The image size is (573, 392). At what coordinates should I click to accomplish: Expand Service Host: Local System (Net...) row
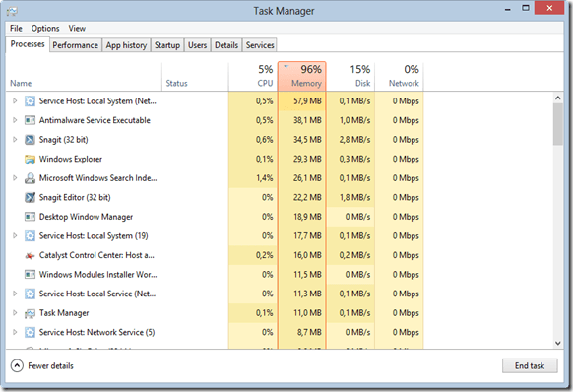pyautogui.click(x=15, y=100)
